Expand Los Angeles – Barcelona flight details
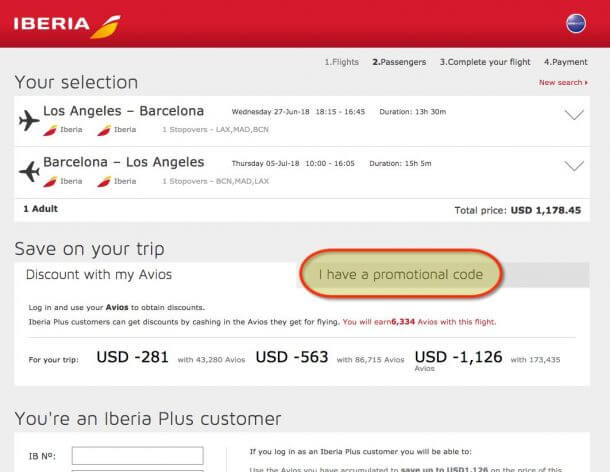This screenshot has width=610, height=472. (574, 115)
